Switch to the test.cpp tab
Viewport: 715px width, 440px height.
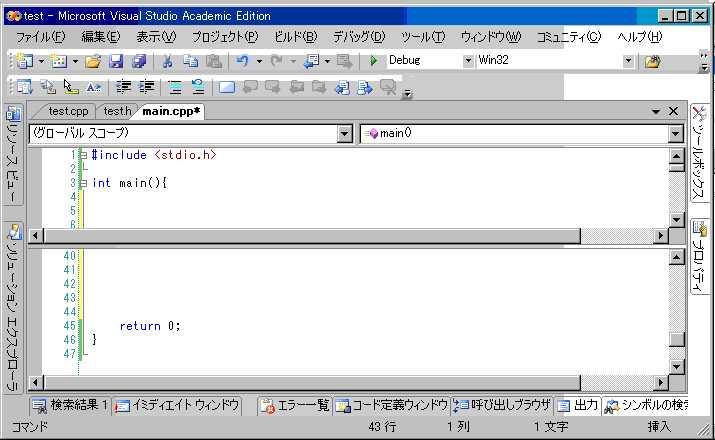[x=68, y=111]
